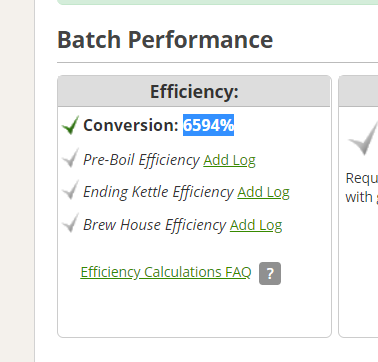Screen dimensions: 378x362
Task: Click the gray Brew House Efficiency checkmark
Action: coord(70,223)
